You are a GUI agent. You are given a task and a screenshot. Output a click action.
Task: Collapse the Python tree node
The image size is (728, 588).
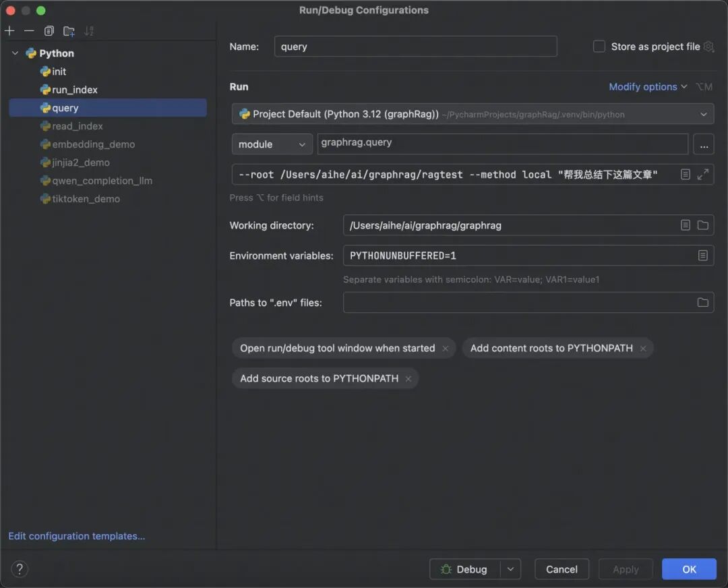[15, 53]
